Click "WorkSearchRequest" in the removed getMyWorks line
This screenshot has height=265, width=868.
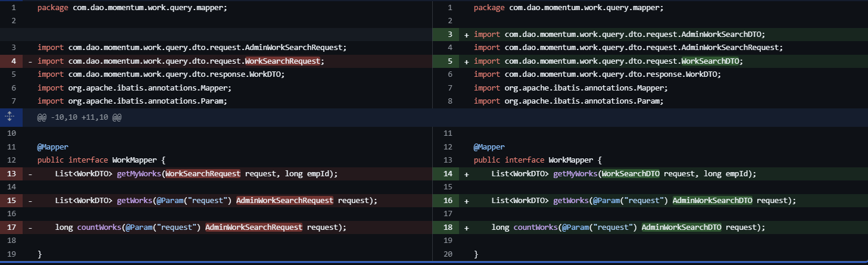(203, 174)
